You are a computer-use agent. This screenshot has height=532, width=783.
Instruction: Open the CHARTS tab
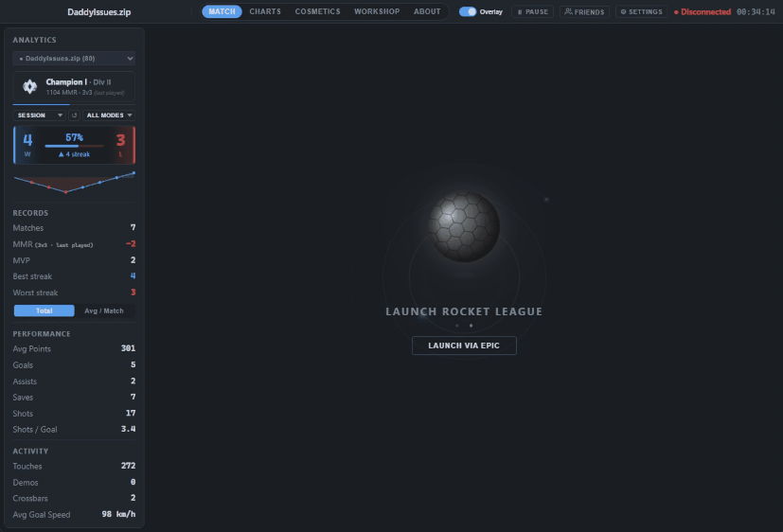265,11
